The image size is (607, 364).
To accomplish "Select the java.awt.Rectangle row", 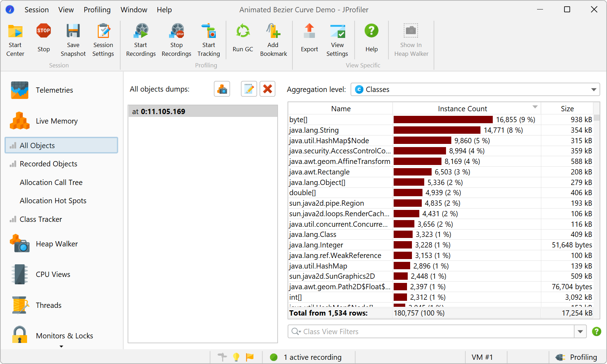I will (441, 172).
